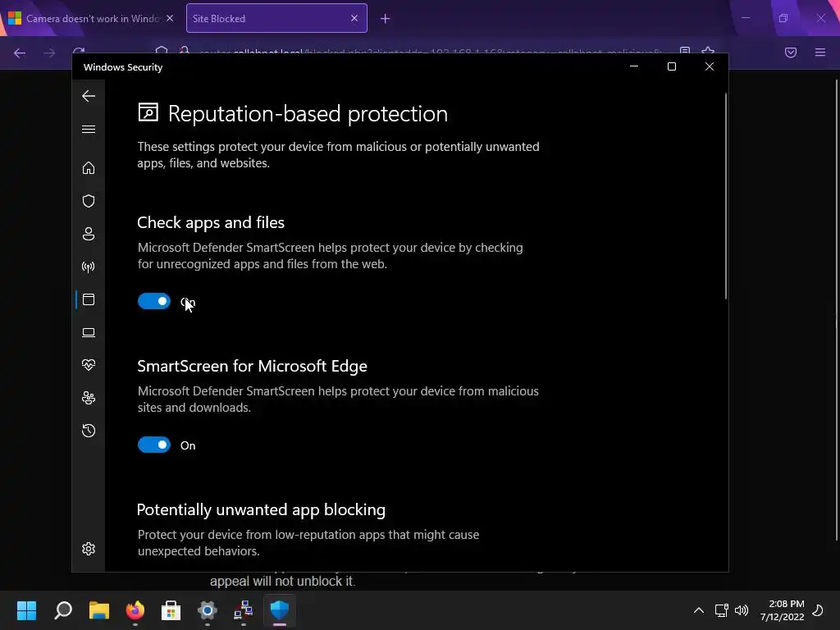Open File Explorer from taskbar
The width and height of the screenshot is (840, 630).
99,610
